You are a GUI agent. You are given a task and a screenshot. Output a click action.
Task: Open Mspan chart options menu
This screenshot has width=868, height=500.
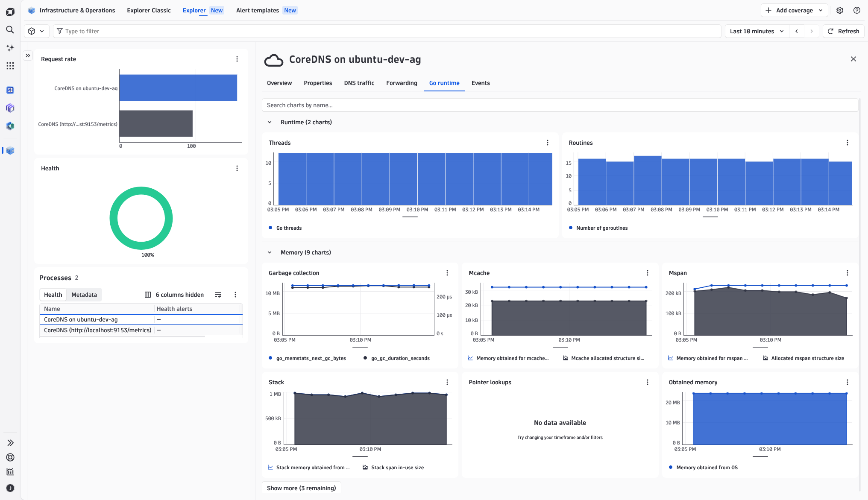847,273
